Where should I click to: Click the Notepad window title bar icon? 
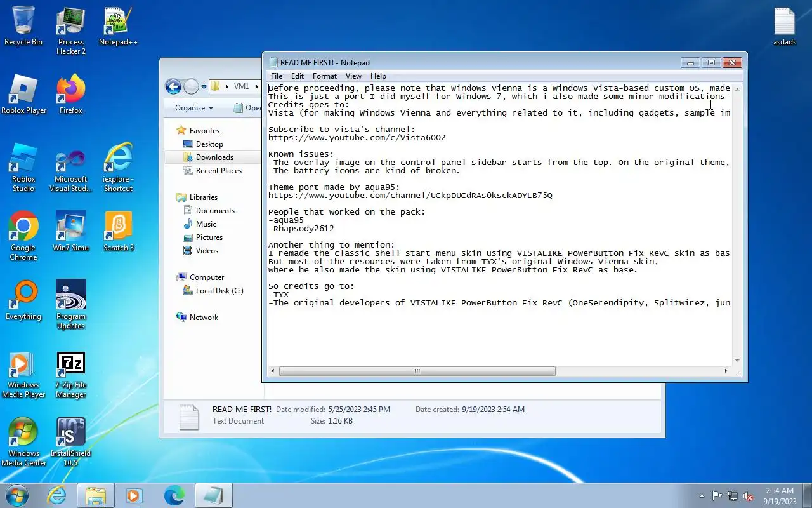(273, 62)
